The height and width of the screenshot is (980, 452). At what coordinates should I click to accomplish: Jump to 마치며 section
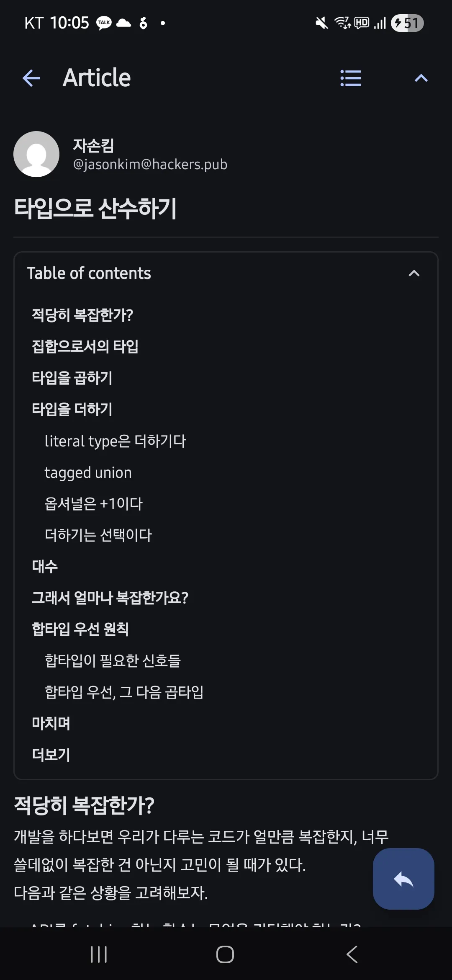pos(51,723)
